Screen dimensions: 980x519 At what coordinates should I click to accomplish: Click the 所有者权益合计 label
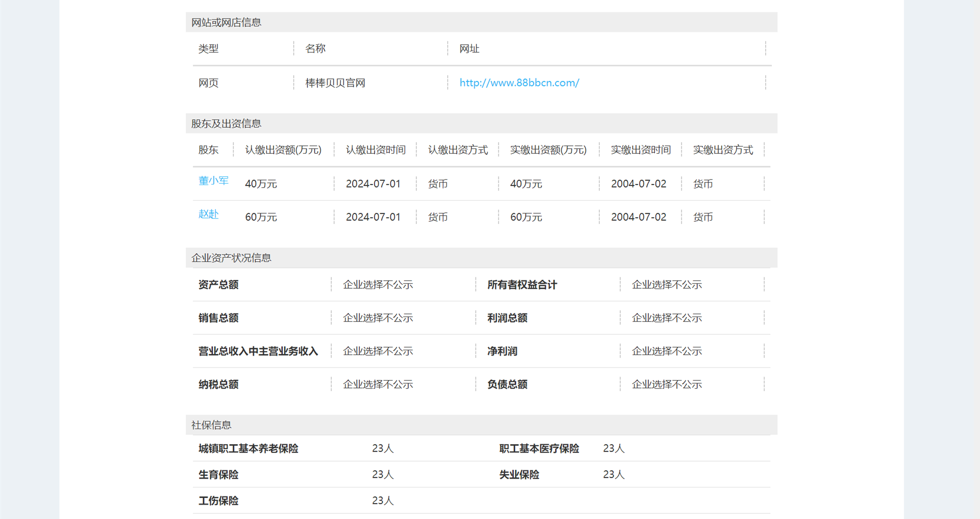pyautogui.click(x=522, y=285)
